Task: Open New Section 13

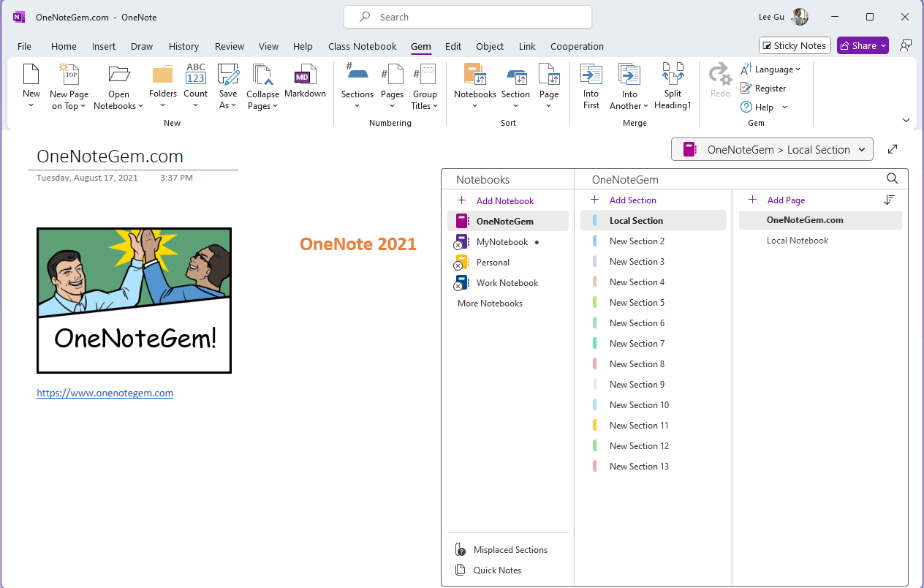Action: [654, 467]
